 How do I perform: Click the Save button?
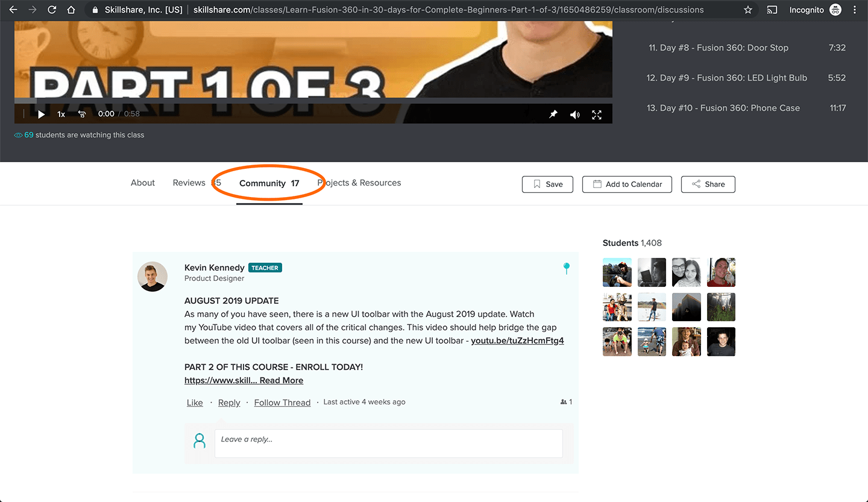pyautogui.click(x=547, y=184)
